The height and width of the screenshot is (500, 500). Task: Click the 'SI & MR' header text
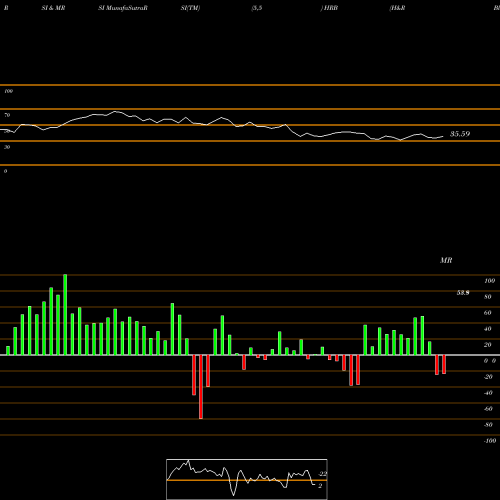[x=53, y=8]
